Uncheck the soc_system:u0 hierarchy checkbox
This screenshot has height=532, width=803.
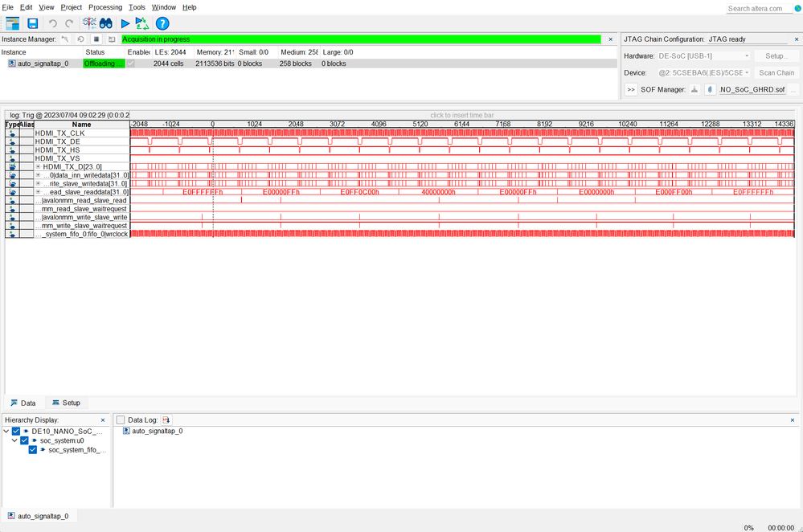24,440
